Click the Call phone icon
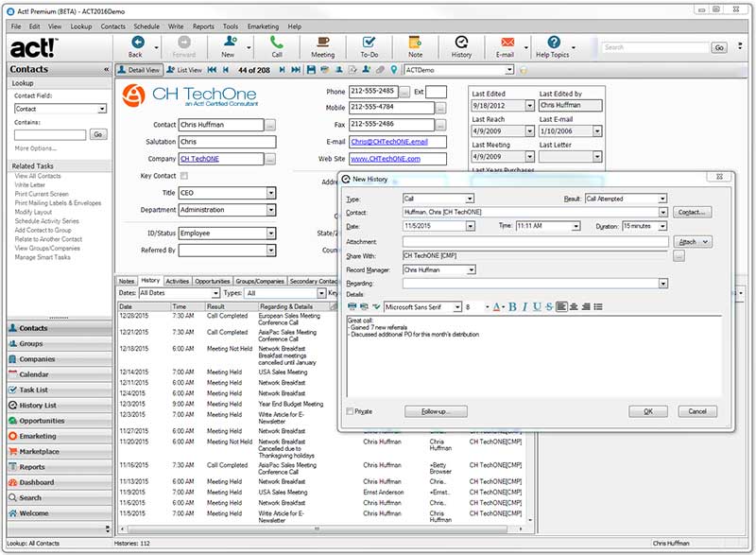The image size is (756, 555). click(x=276, y=43)
